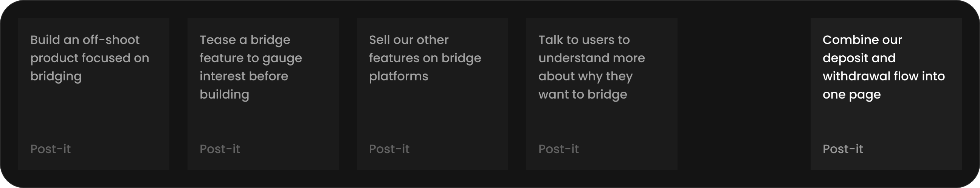
Task: Click the words "withdrawal flow into" in last card
Action: tap(883, 76)
